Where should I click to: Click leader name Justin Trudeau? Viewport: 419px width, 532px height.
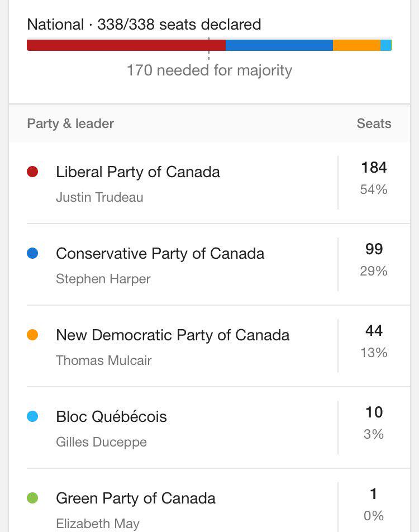[99, 197]
